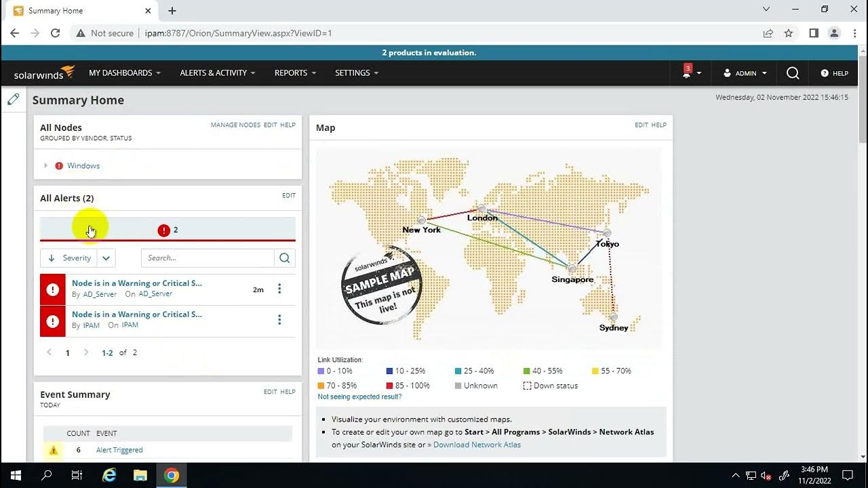
Task: Click the London node on the map
Action: [481, 208]
